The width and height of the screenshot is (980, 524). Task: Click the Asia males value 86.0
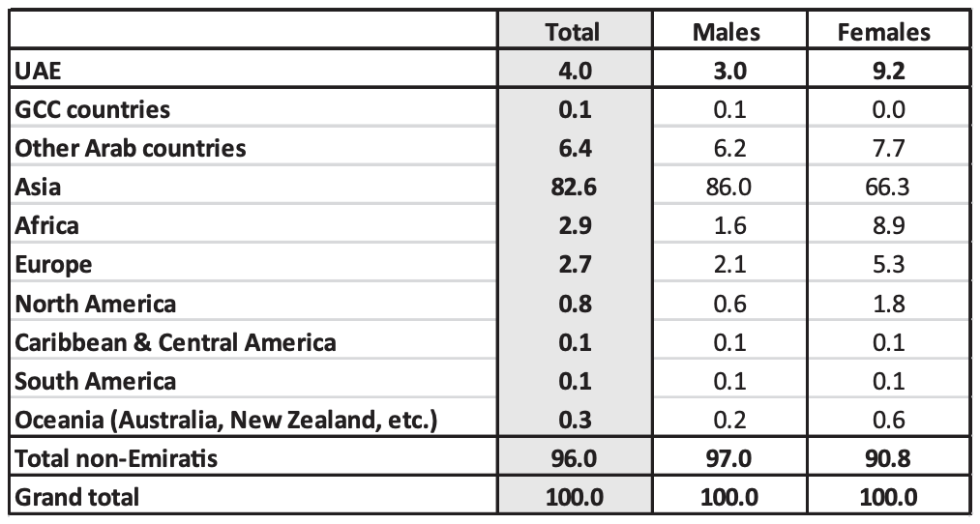[728, 187]
